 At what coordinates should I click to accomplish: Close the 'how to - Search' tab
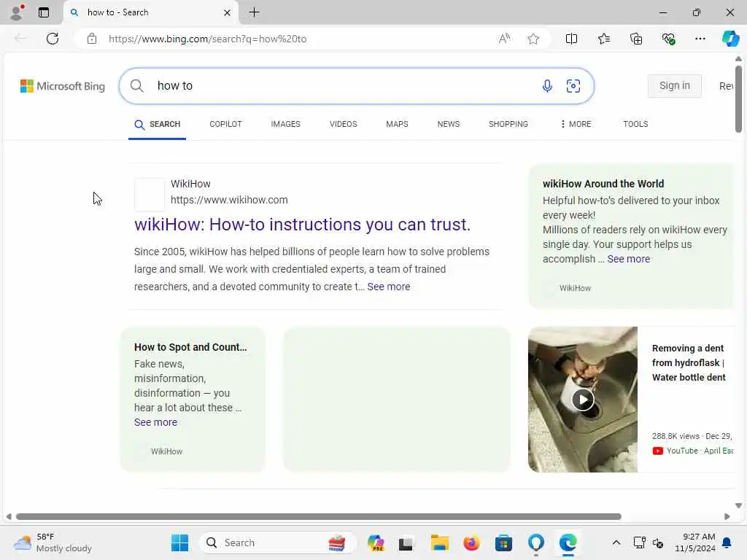pyautogui.click(x=228, y=13)
